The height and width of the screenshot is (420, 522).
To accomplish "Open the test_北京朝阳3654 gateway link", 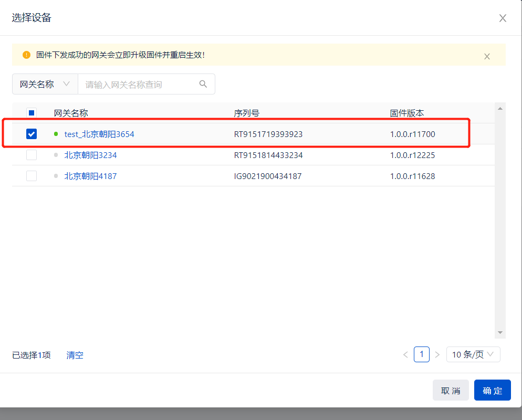I will click(99, 134).
